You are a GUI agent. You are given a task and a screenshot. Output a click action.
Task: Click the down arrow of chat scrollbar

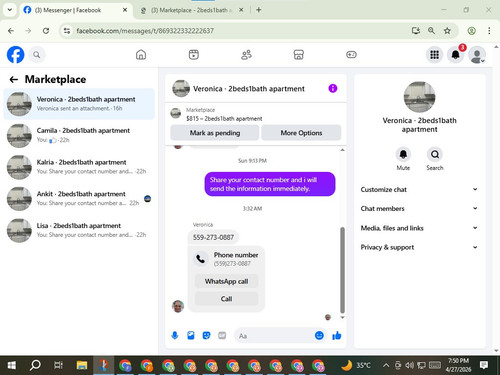pos(342,318)
